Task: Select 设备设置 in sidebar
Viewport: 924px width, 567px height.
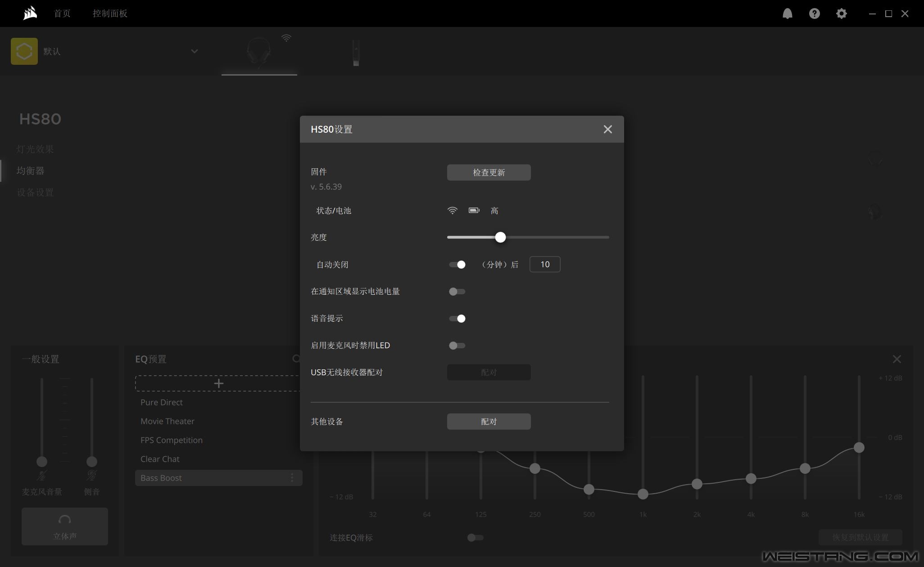Action: 35,193
